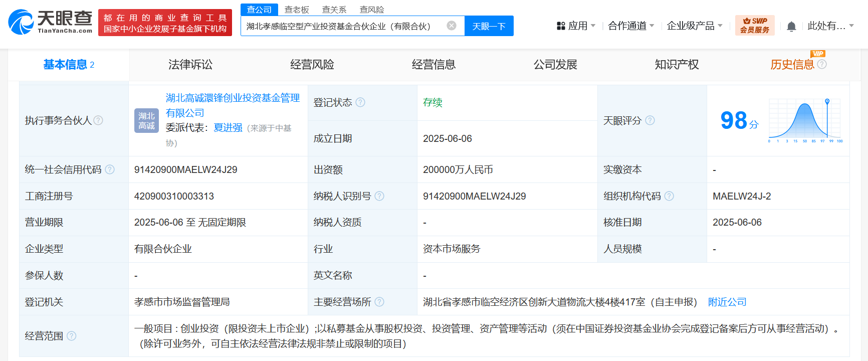
Task: Click help icon next to 执行事务合伙人
Action: (x=98, y=120)
